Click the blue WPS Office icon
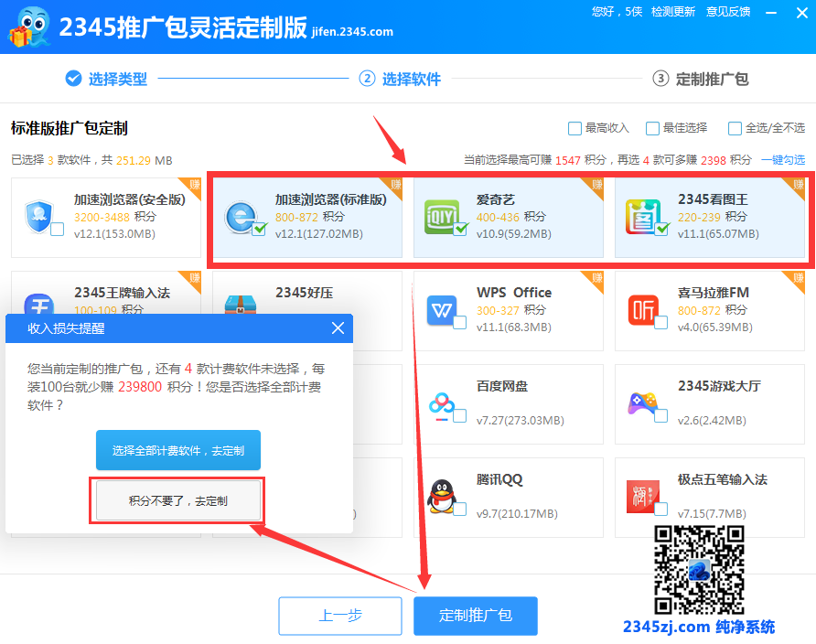Viewport: 816px width, 644px height. click(441, 310)
